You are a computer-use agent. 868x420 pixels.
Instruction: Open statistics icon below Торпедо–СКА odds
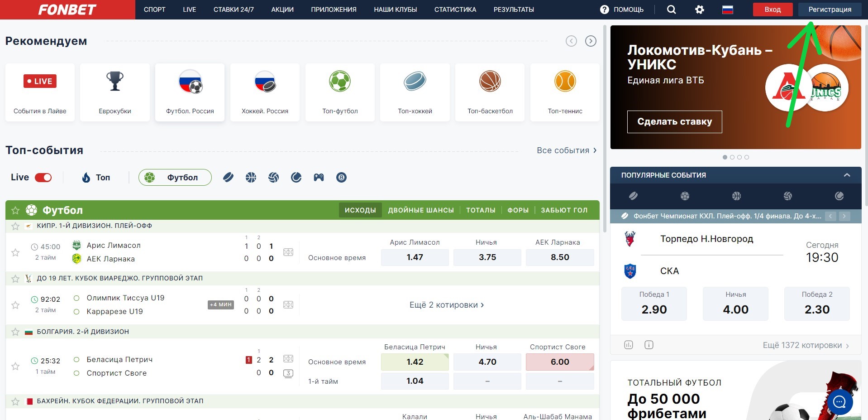tap(629, 345)
